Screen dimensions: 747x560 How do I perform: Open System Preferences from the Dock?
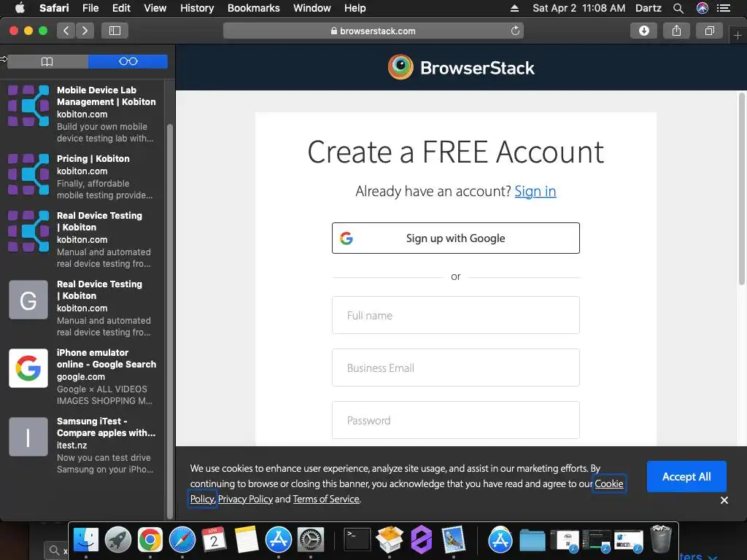(311, 540)
